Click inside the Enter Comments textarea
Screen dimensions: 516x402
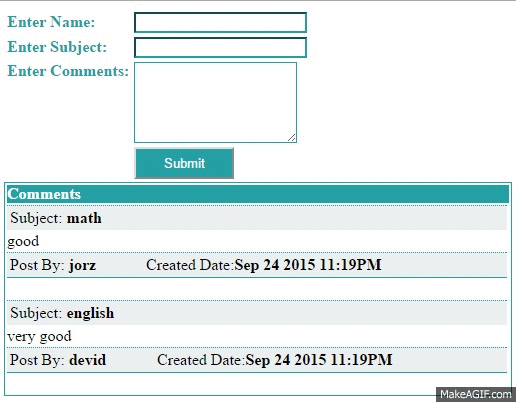tap(215, 103)
